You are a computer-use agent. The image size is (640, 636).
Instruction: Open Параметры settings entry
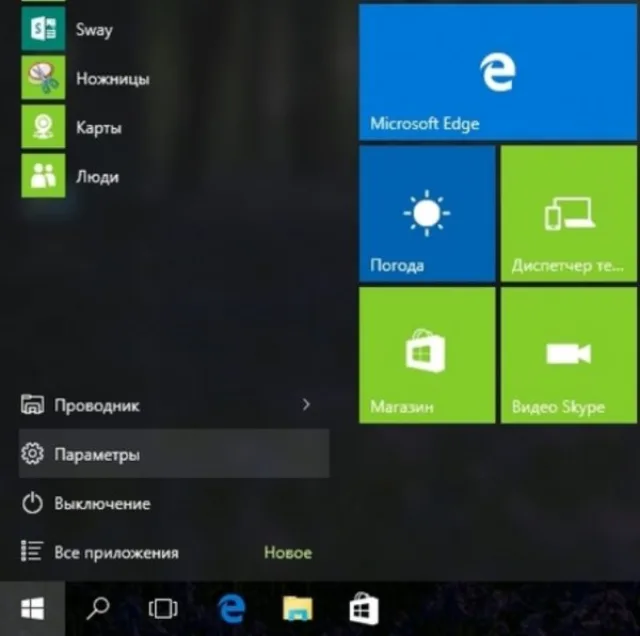(174, 454)
